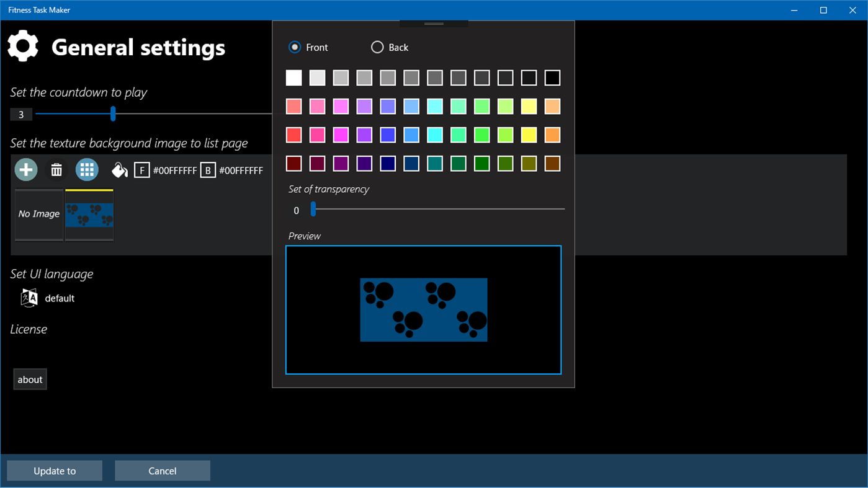The width and height of the screenshot is (868, 488).
Task: Pick the pastel yellow color swatch
Action: pos(529,106)
